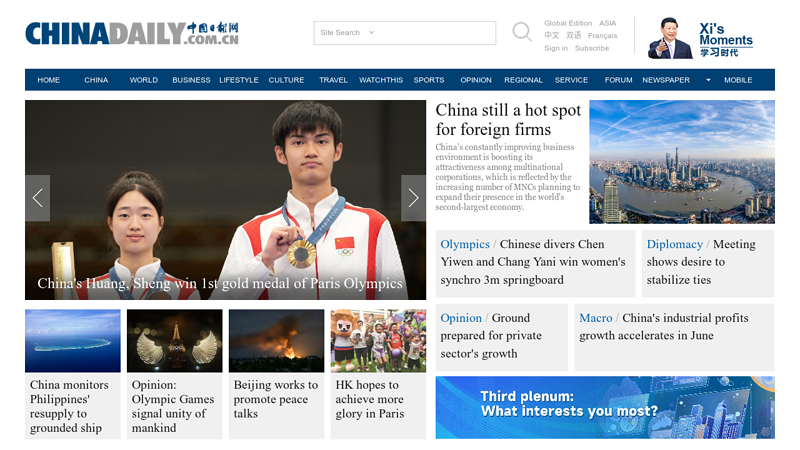The image size is (800, 450).
Task: Go to the SPORTS section
Action: pyautogui.click(x=429, y=80)
